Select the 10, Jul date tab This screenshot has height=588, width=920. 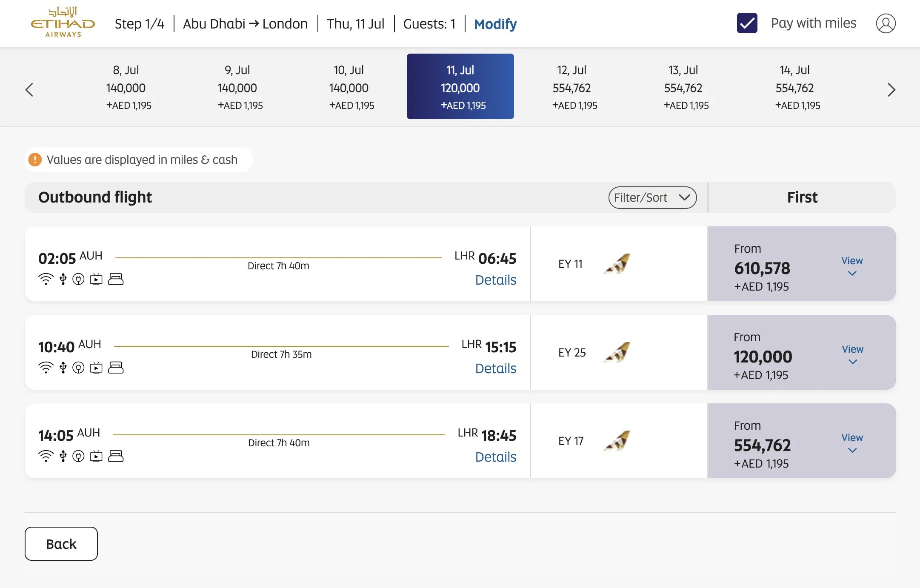point(349,86)
